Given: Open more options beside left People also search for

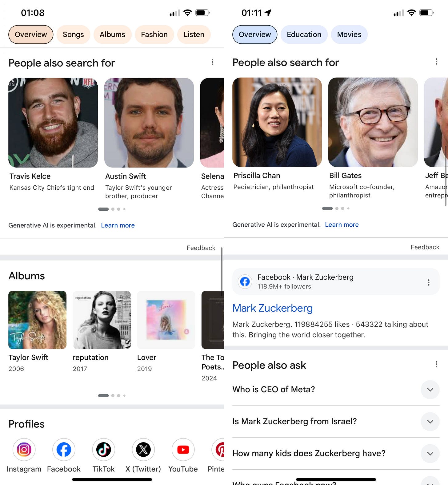Looking at the screenshot, I should pos(212,62).
